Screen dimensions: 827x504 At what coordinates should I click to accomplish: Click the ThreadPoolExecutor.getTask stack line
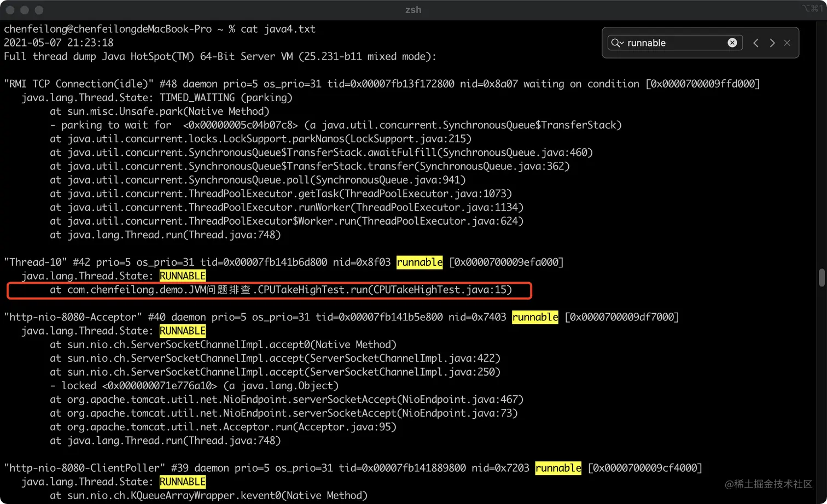[281, 194]
